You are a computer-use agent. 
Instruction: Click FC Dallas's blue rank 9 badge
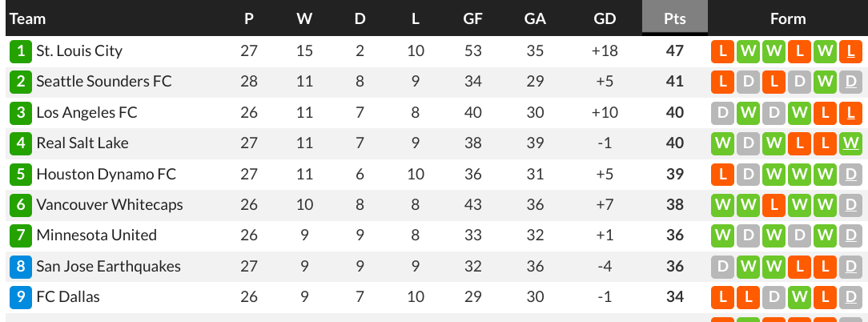pos(21,297)
